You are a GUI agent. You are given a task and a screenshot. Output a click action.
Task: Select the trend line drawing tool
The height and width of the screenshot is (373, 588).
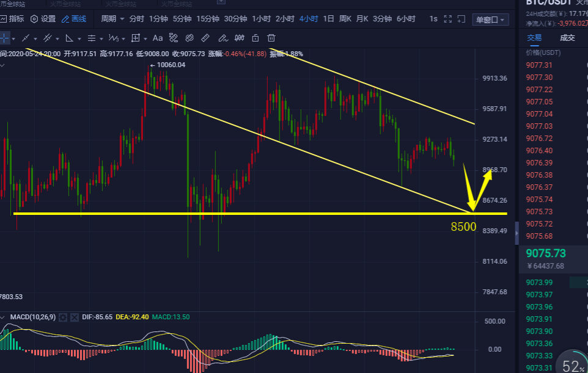25,38
